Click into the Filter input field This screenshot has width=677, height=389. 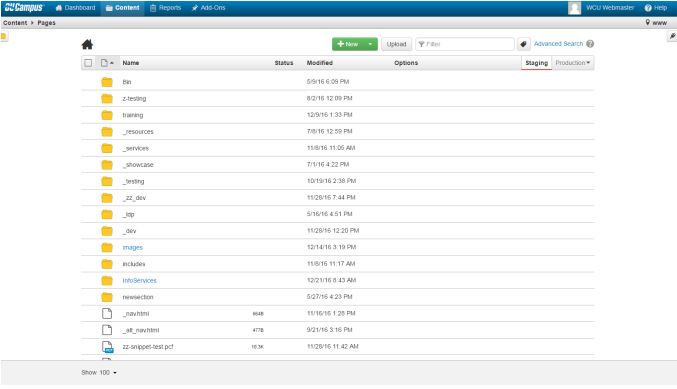(x=465, y=44)
